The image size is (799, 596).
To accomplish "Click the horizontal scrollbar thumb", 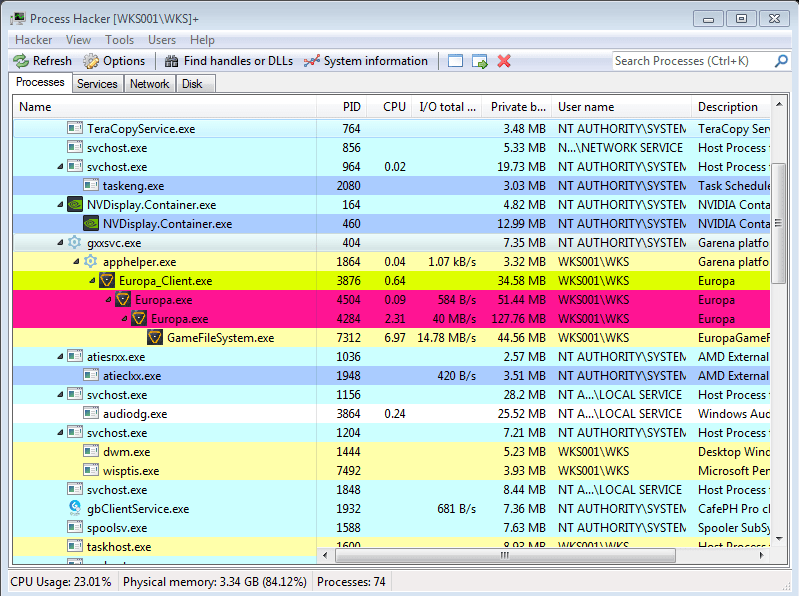I will click(505, 555).
